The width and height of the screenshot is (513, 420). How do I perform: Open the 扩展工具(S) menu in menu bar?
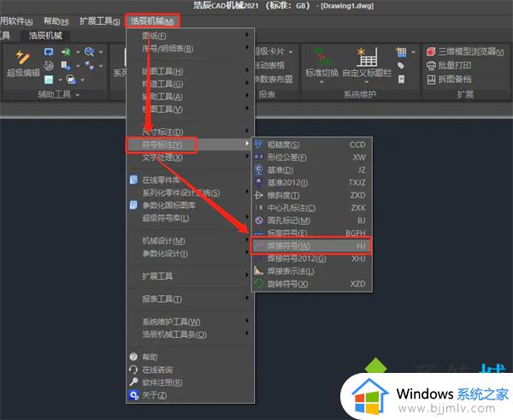click(99, 21)
